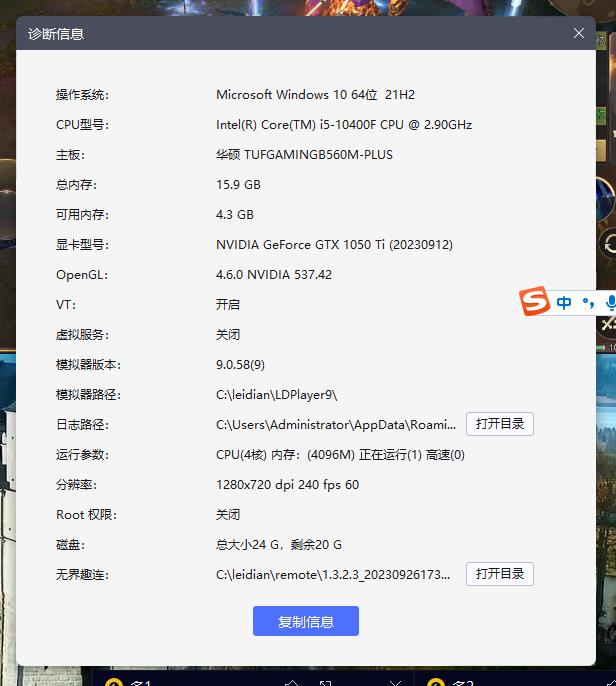Screen dimensions: 616x686
Task: Click the microphone voice input icon
Action: [x=610, y=302]
